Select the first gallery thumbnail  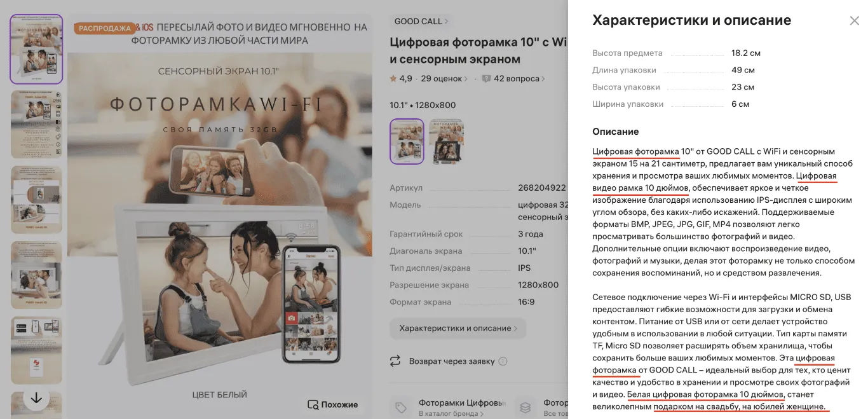point(36,49)
